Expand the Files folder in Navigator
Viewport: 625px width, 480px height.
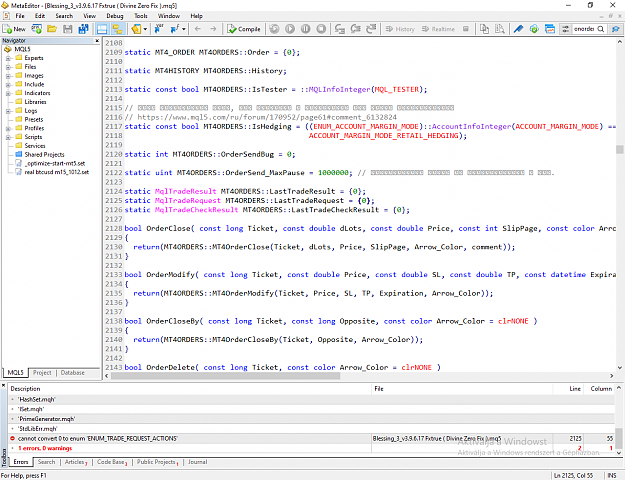point(8,67)
